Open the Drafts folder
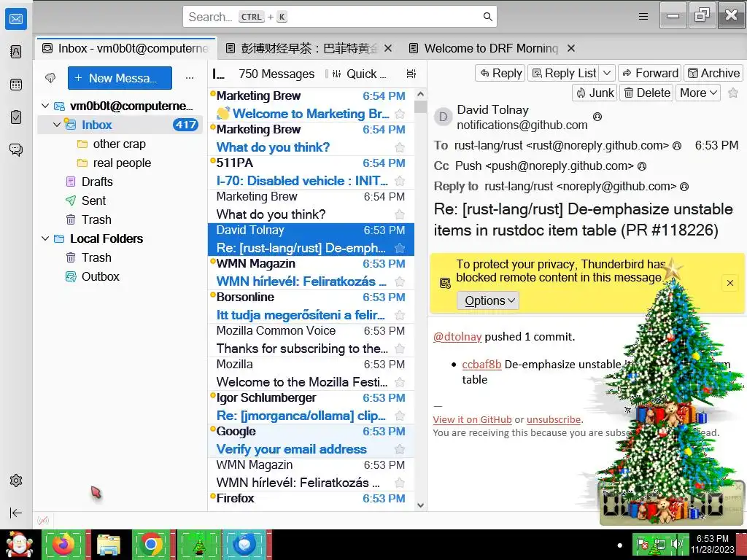The image size is (747, 560). click(x=97, y=182)
